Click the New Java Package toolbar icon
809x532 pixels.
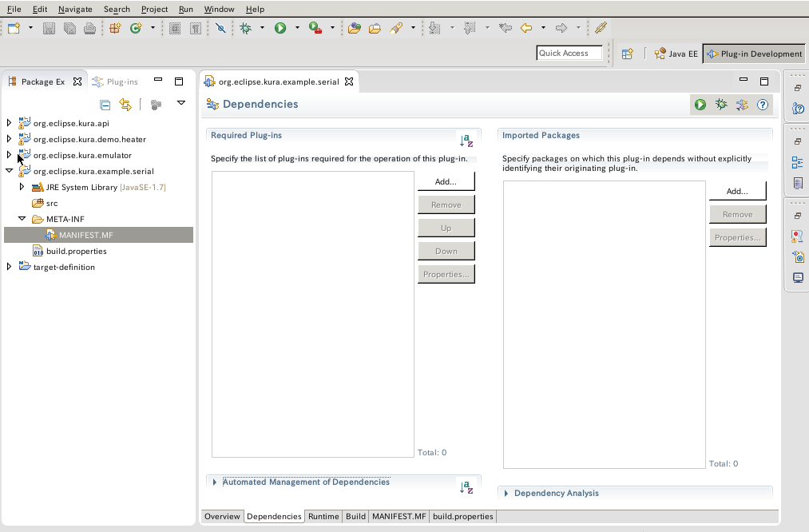coord(115,29)
